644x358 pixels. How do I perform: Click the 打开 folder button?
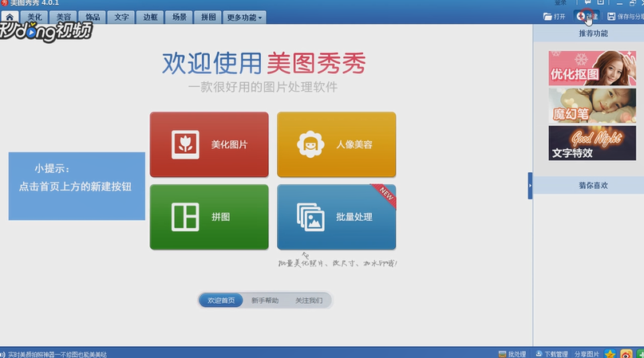pos(554,17)
